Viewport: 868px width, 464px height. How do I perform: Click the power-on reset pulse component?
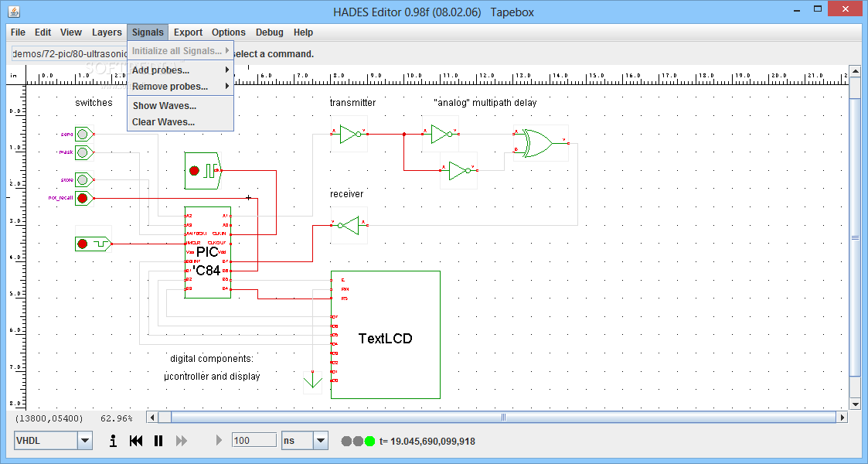point(93,244)
